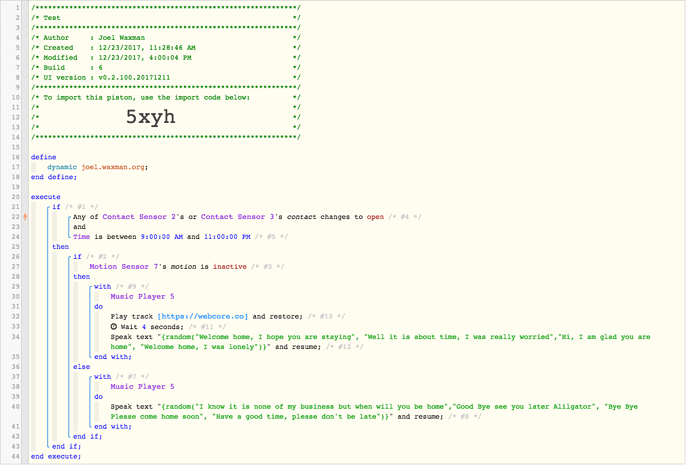Screen dimensions: 690x469
Task: Select the 'else' keyword on line 36
Action: pyautogui.click(x=80, y=366)
